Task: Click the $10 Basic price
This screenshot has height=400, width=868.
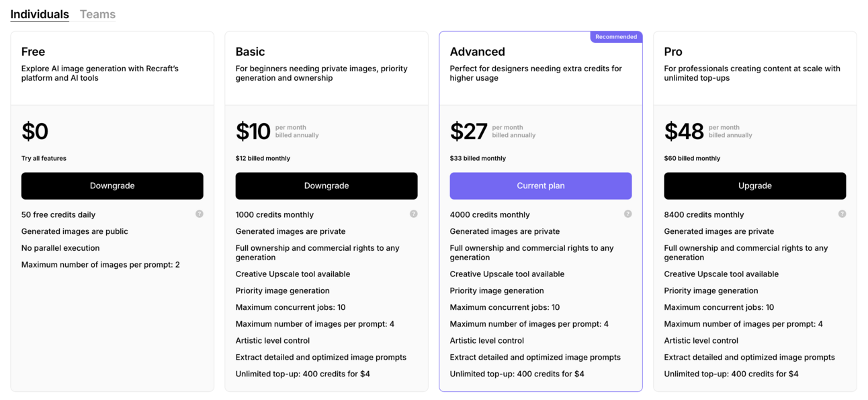Action: pyautogui.click(x=253, y=131)
